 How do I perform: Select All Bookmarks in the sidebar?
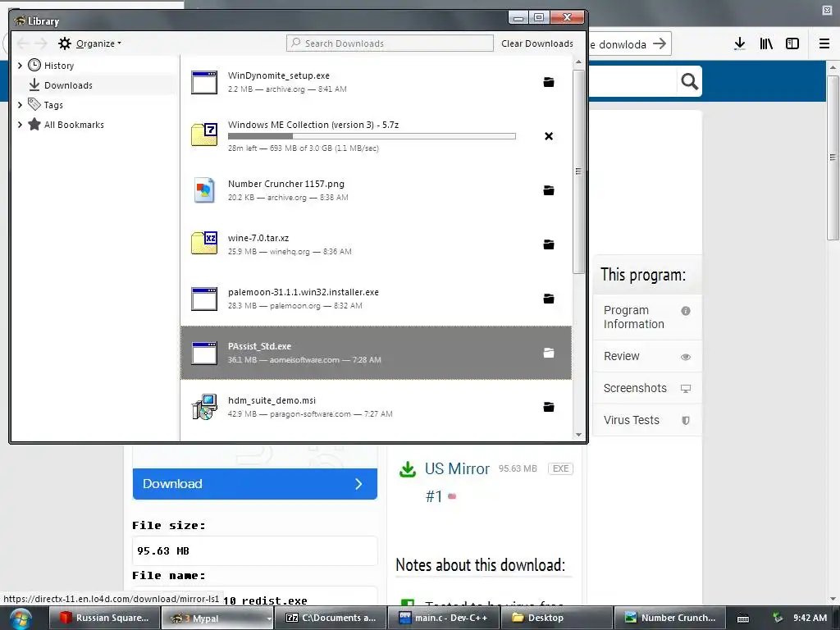click(x=74, y=125)
